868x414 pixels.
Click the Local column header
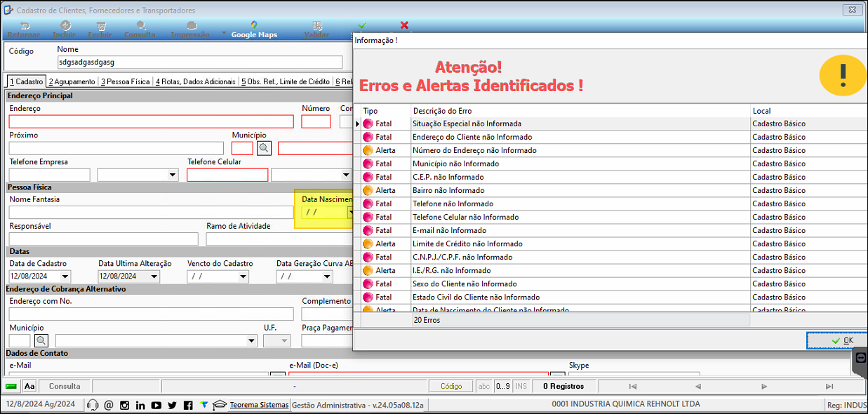[x=808, y=111]
